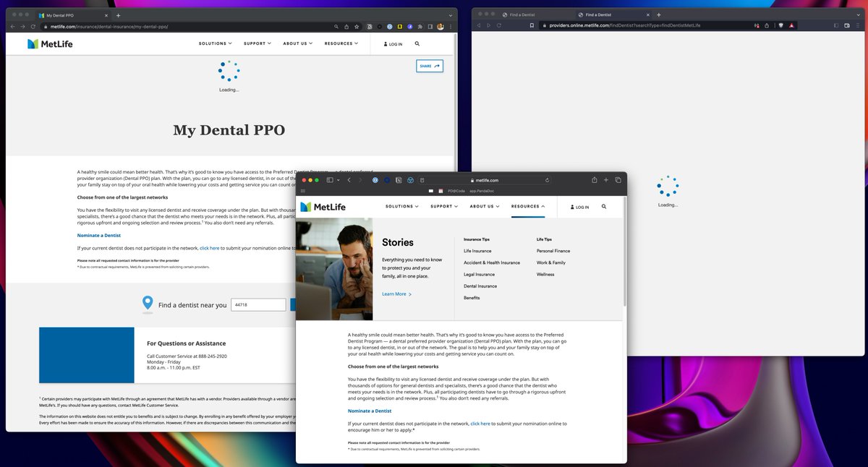Click the search icon on the Chrome MetLife page
The width and height of the screenshot is (868, 467).
coord(417,43)
